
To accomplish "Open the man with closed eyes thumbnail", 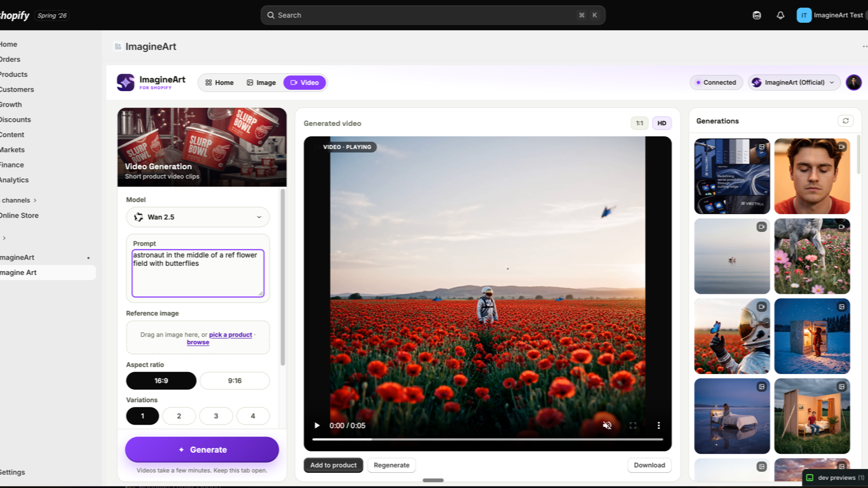I will point(812,176).
